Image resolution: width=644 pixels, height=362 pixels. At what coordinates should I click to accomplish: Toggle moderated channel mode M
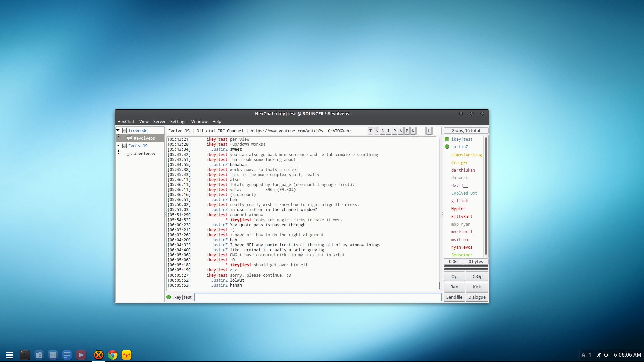(401, 131)
